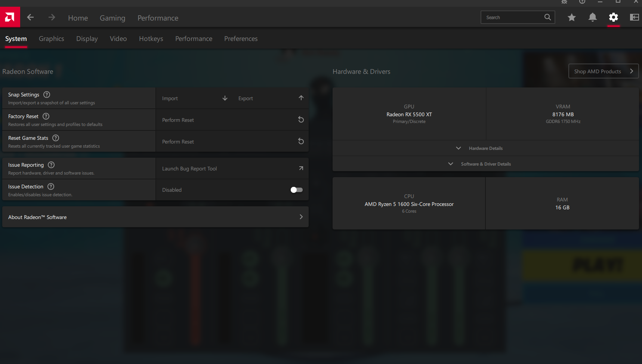Viewport: 642px width, 364px height.
Task: Perform Reset for Reset Game Stats
Action: click(x=232, y=142)
